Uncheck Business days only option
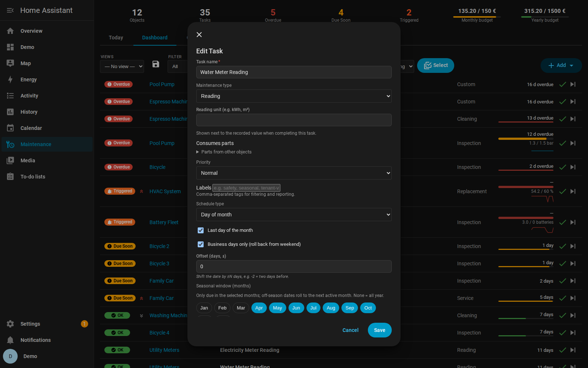The height and width of the screenshot is (368, 588). [x=201, y=244]
